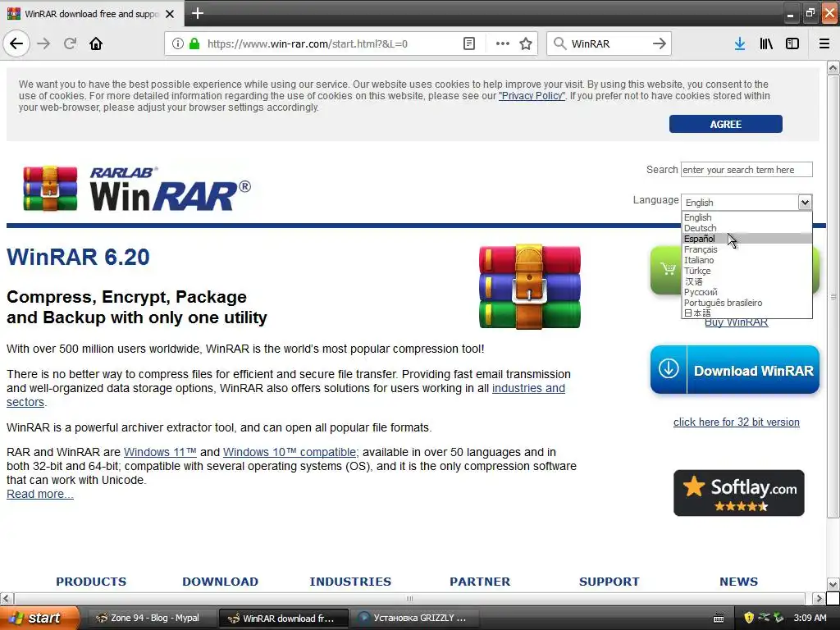Pick Türkçe in the language list
Screen dimensions: 840x630
point(747,271)
